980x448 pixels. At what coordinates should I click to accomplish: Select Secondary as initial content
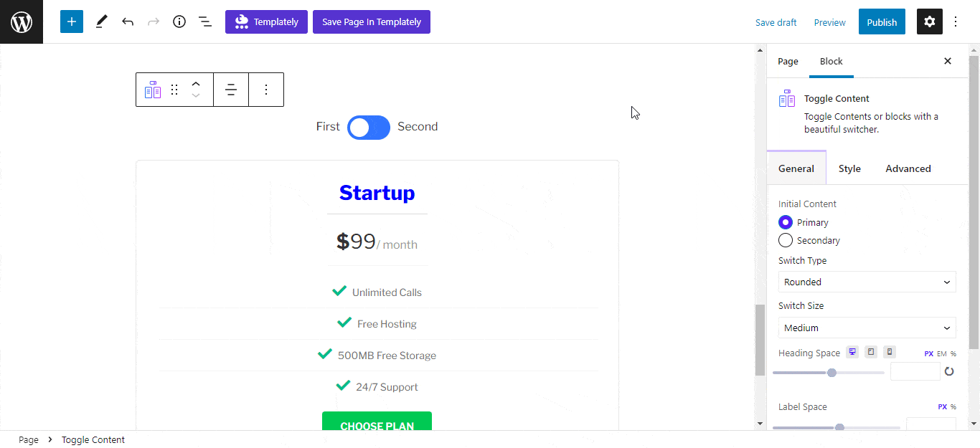pyautogui.click(x=786, y=240)
